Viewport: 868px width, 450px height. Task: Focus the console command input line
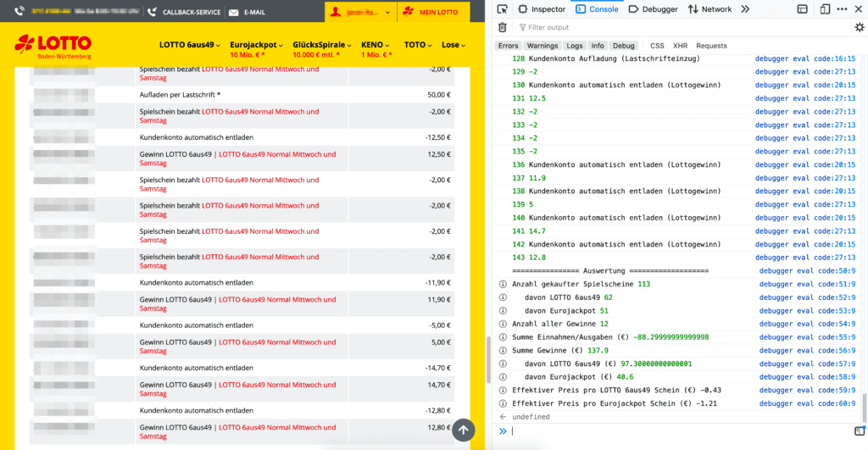click(681, 431)
